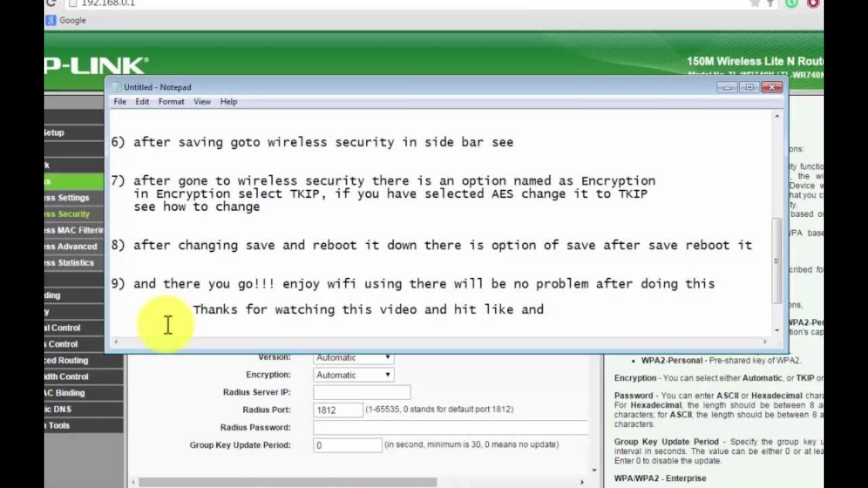Click the line "9) and there you go!!!"
Screen dimensions: 868x488
[412, 284]
